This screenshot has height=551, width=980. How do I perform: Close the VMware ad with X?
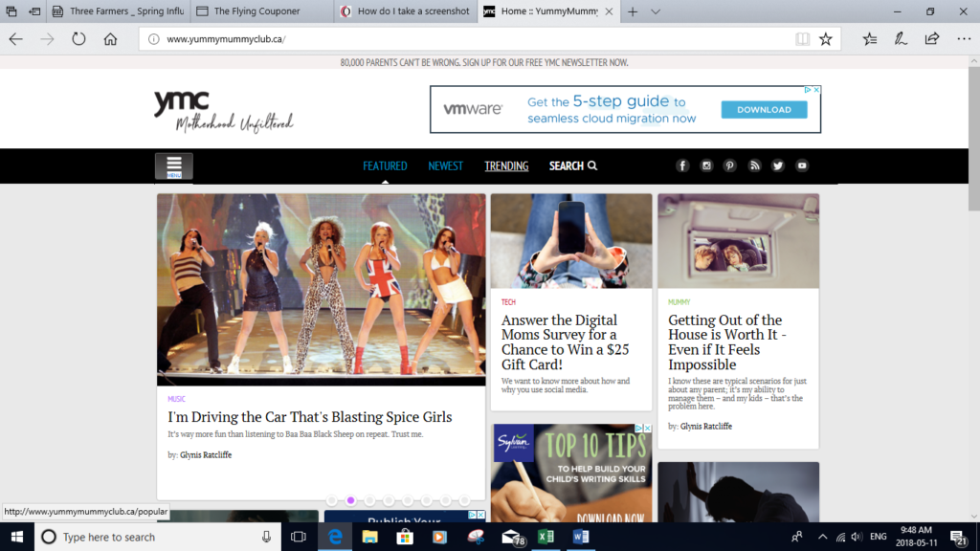tap(816, 90)
